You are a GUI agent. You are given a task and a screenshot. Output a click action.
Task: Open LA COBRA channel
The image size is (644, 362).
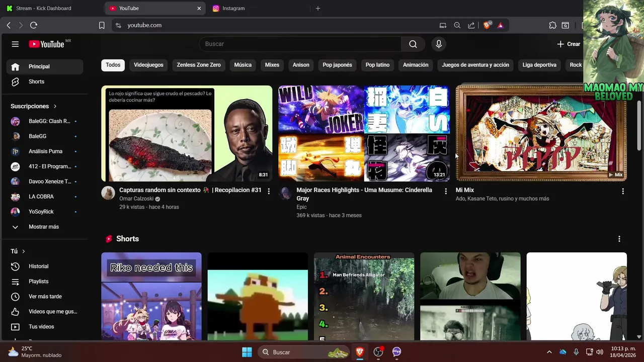pos(45,197)
